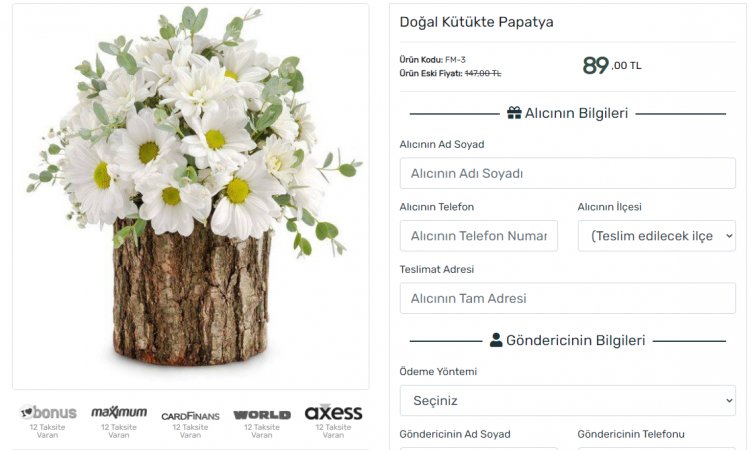This screenshot has height=450, width=750.
Task: Click the Axess card logo
Action: point(333,412)
